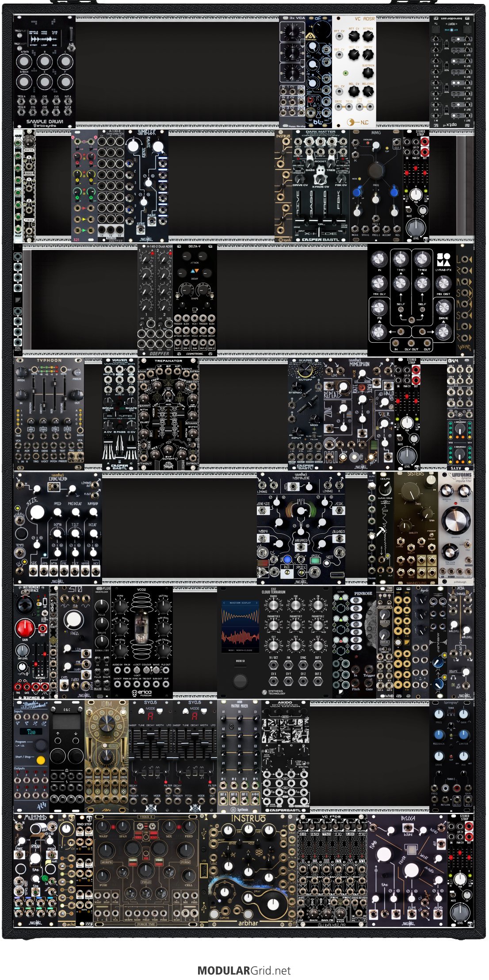The height and width of the screenshot is (980, 489).
Task: Select the Mannequins Sisters filter
Action: coord(416,528)
